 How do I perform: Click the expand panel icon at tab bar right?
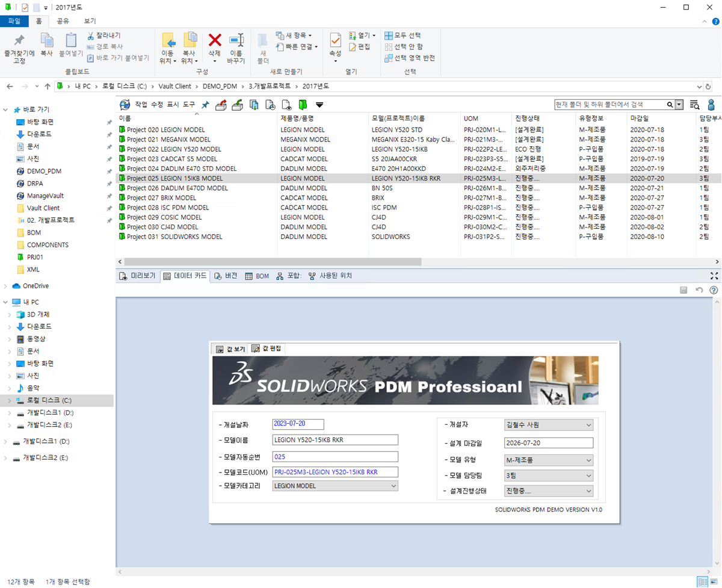point(714,276)
